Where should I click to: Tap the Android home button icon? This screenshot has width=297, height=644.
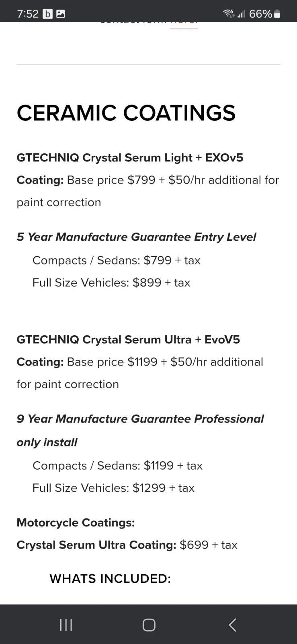tap(149, 625)
